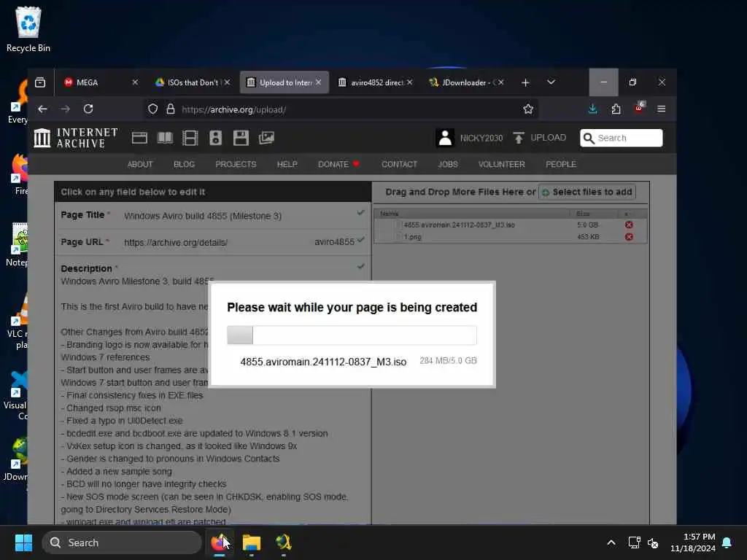
Task: Open the Software floppy disk icon
Action: tap(241, 138)
